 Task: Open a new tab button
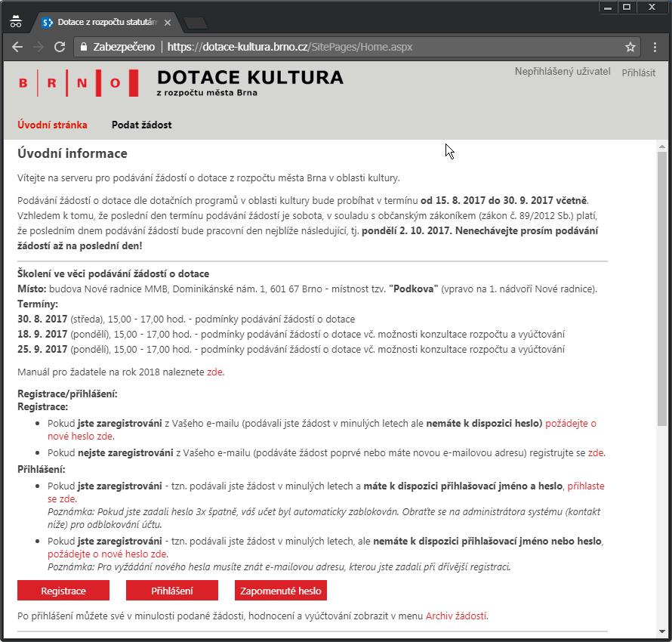(x=196, y=23)
